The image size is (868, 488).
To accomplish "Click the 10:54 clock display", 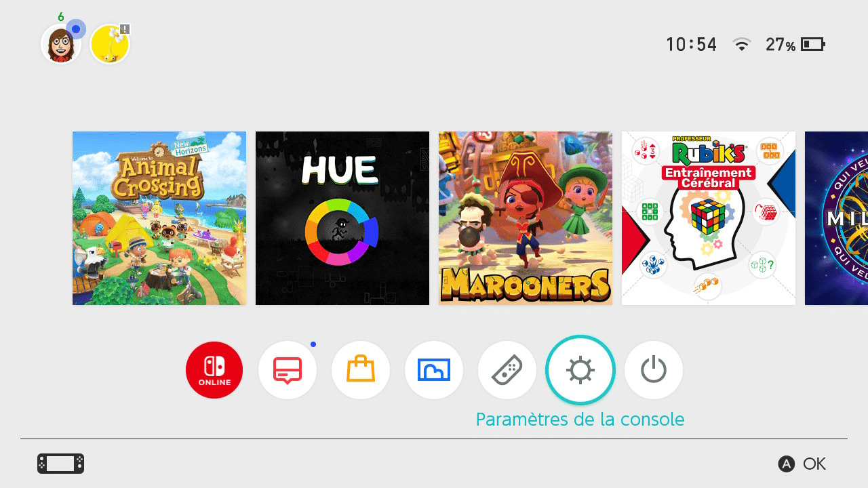I will pyautogui.click(x=691, y=45).
